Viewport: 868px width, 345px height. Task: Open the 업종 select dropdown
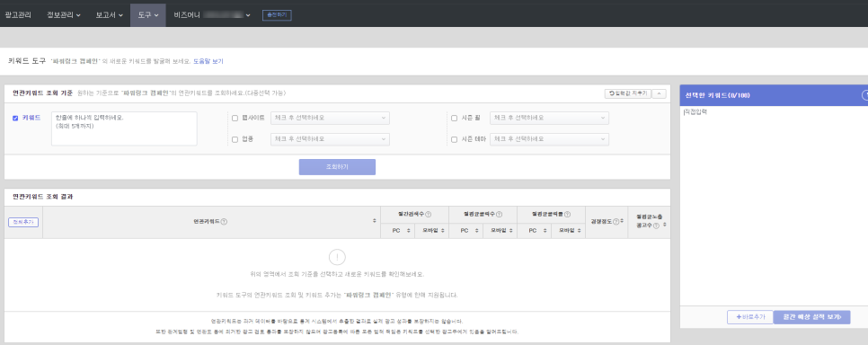pos(330,139)
